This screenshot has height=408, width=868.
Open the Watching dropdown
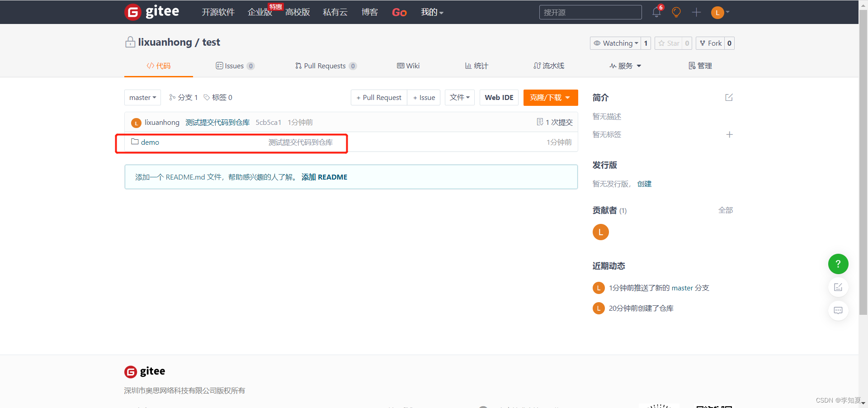tap(616, 43)
